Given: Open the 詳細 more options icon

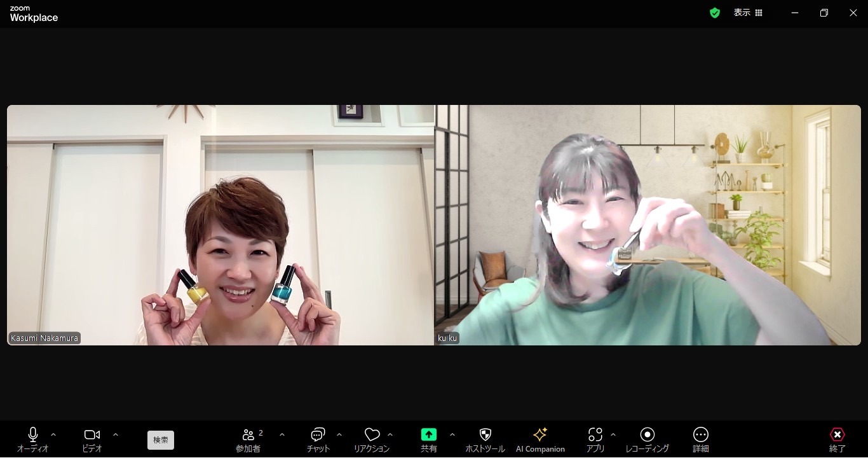Looking at the screenshot, I should pos(701,434).
